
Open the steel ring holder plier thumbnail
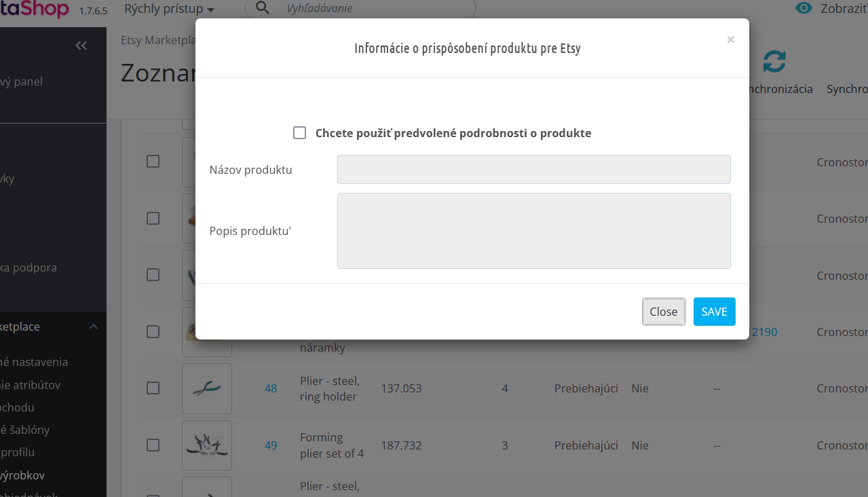click(x=206, y=388)
